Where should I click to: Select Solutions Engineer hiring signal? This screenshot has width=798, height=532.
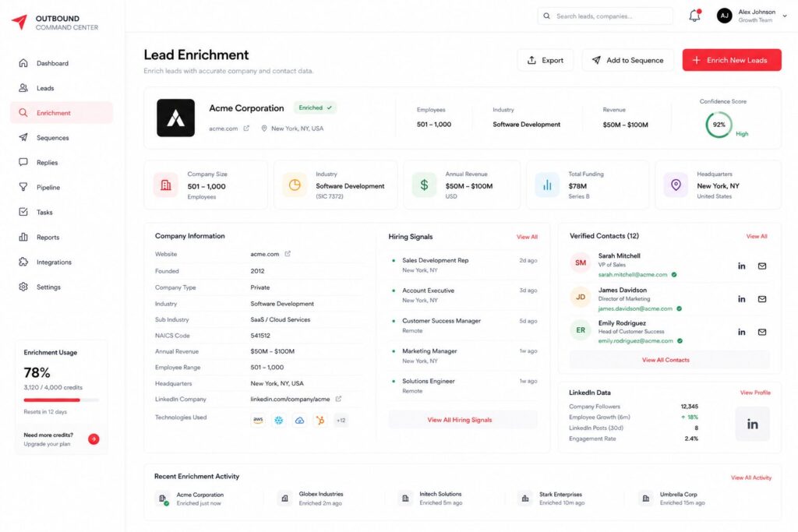[x=463, y=386]
